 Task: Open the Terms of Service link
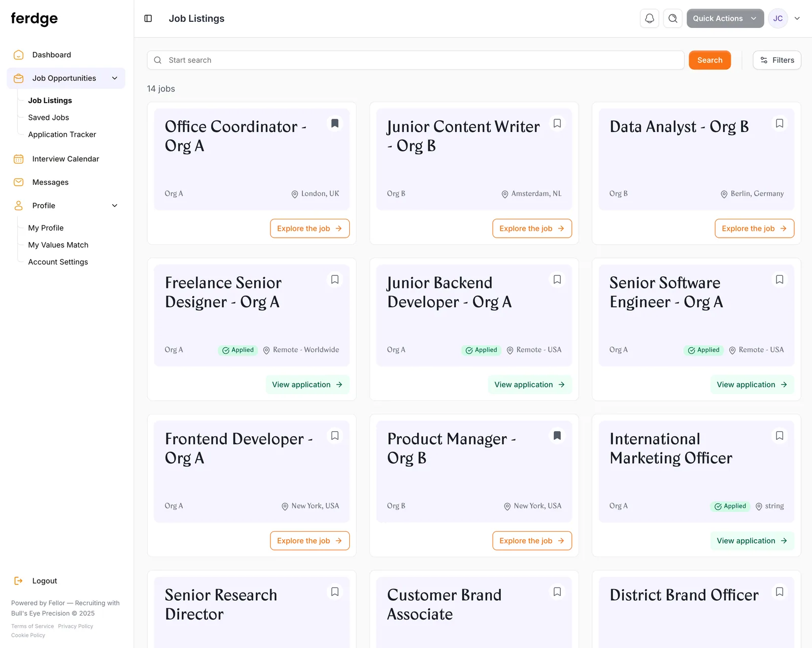32,626
